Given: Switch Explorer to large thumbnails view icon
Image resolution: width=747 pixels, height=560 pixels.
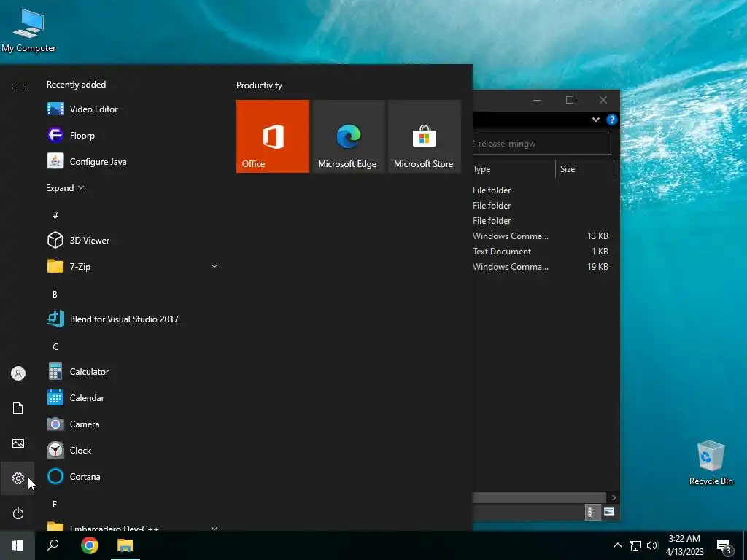Looking at the screenshot, I should tap(609, 512).
